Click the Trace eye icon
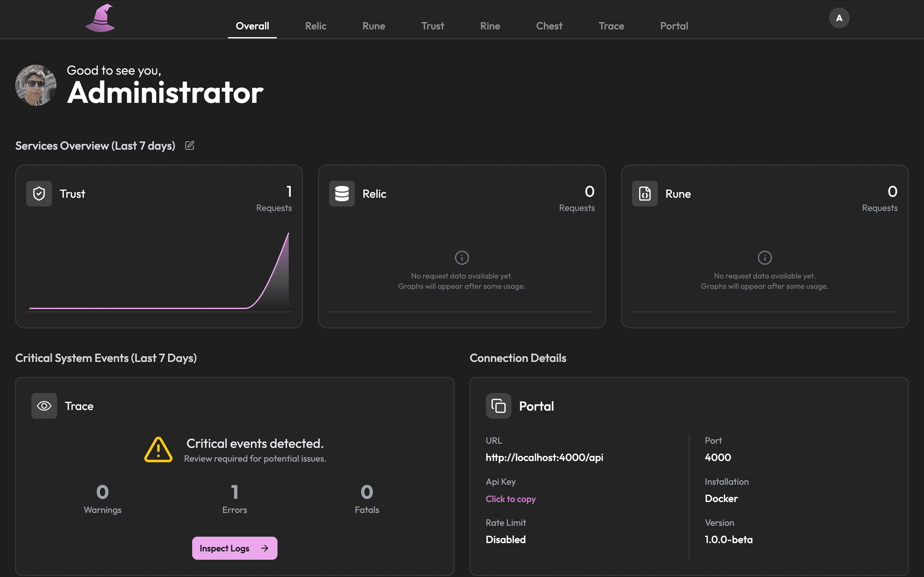Image resolution: width=924 pixels, height=577 pixels. (x=44, y=406)
